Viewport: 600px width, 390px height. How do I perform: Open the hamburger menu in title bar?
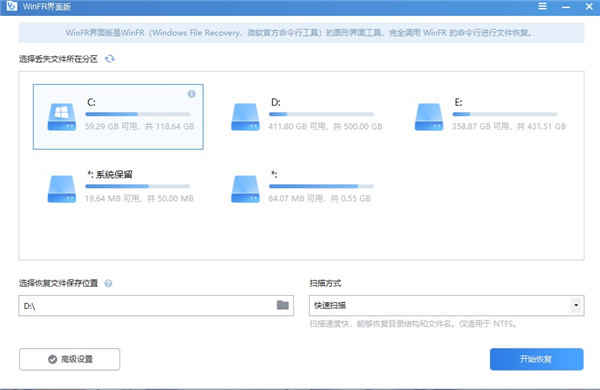(542, 6)
